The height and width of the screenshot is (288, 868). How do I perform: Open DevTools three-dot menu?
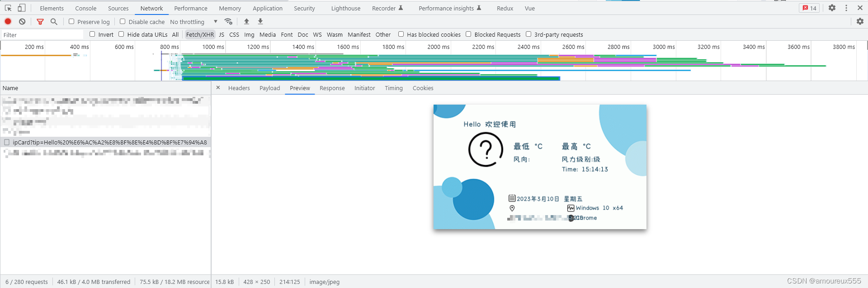(846, 8)
